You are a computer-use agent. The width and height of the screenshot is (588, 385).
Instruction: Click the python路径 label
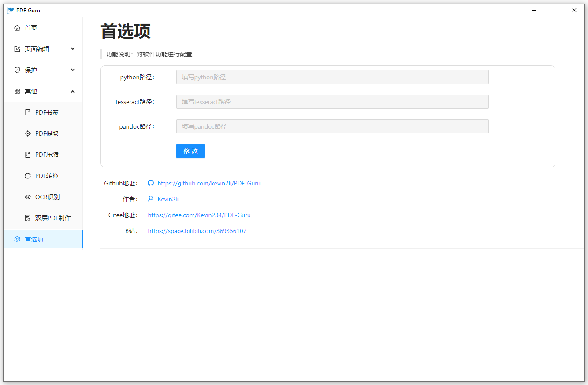(x=137, y=77)
